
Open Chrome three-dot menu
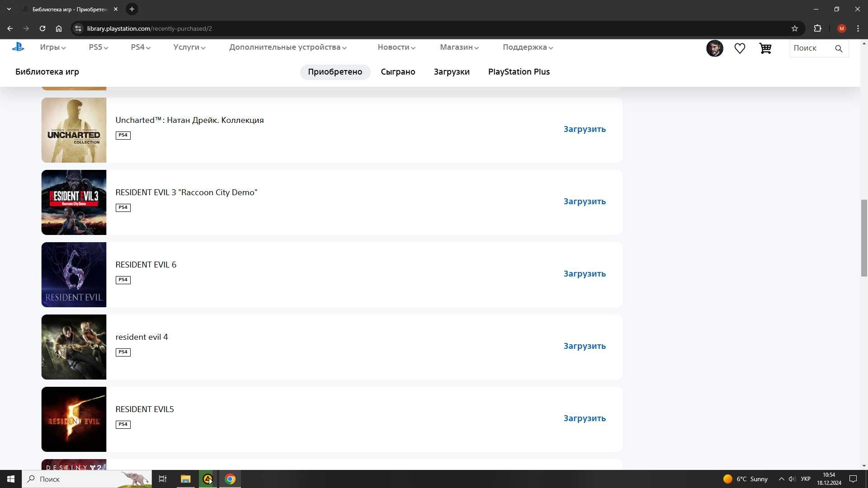click(858, 28)
